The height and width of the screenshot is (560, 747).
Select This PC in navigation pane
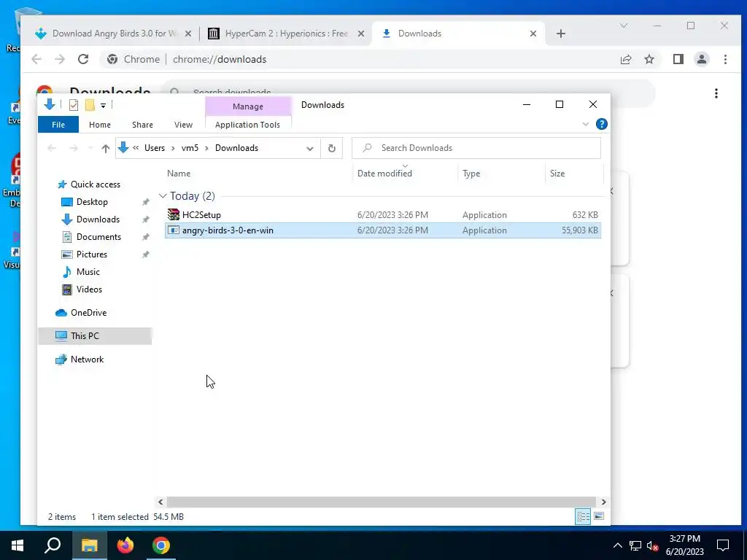pos(94,336)
